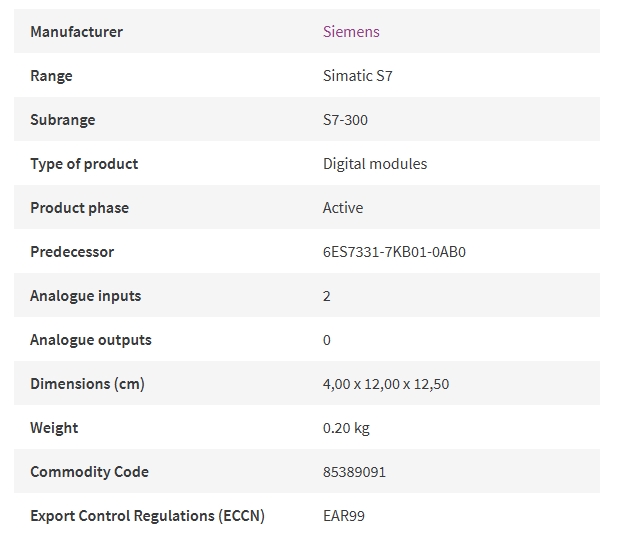This screenshot has width=619, height=534.
Task: Click the Product phase label
Action: tap(80, 208)
